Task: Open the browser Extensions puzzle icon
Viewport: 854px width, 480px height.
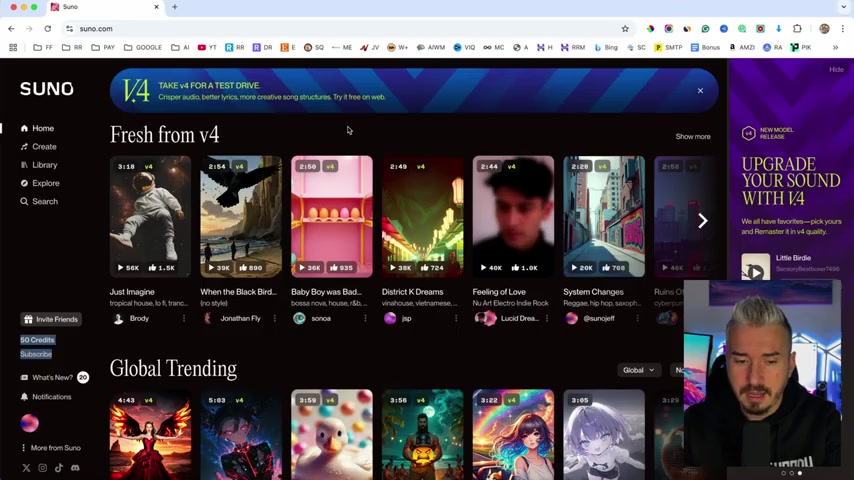Action: click(x=797, y=29)
